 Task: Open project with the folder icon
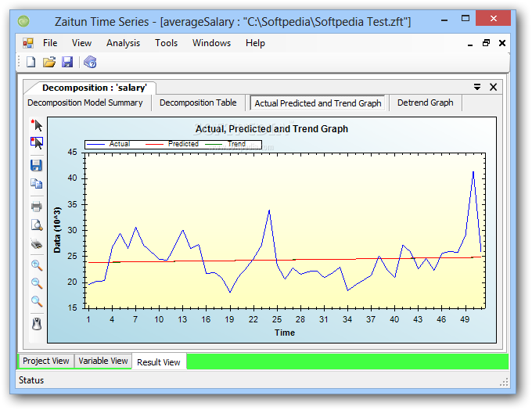tap(49, 62)
